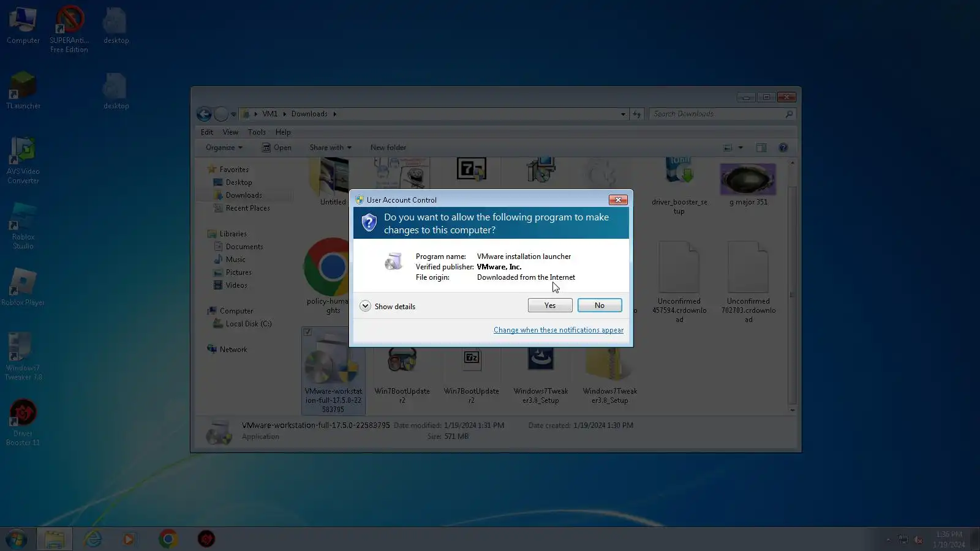Select Pictures library in navigation pane
Screen dimensions: 980x551
233,272
